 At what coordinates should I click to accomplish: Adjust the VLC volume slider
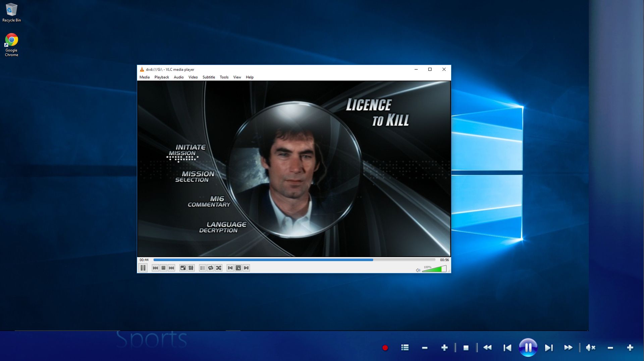(x=434, y=268)
